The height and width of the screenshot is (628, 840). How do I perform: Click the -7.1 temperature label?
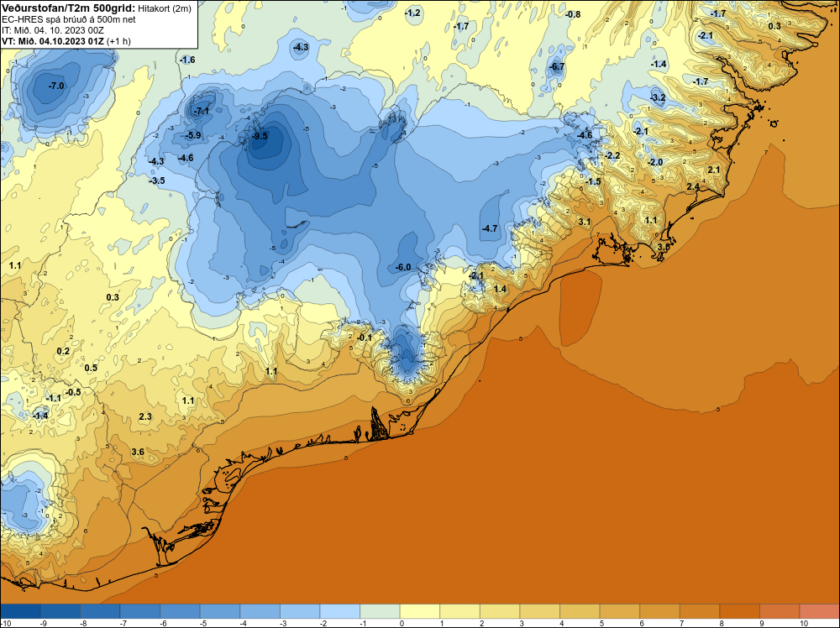pyautogui.click(x=201, y=112)
